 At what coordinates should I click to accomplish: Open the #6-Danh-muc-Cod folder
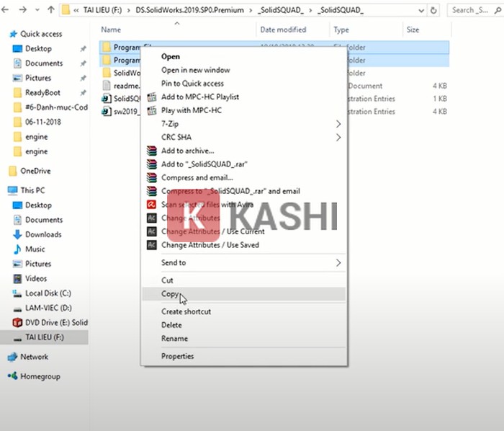pyautogui.click(x=56, y=107)
